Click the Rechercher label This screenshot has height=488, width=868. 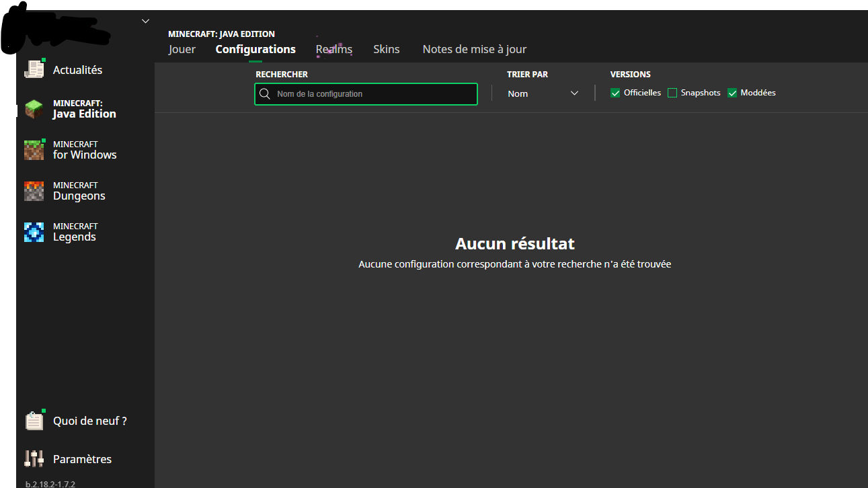(282, 75)
